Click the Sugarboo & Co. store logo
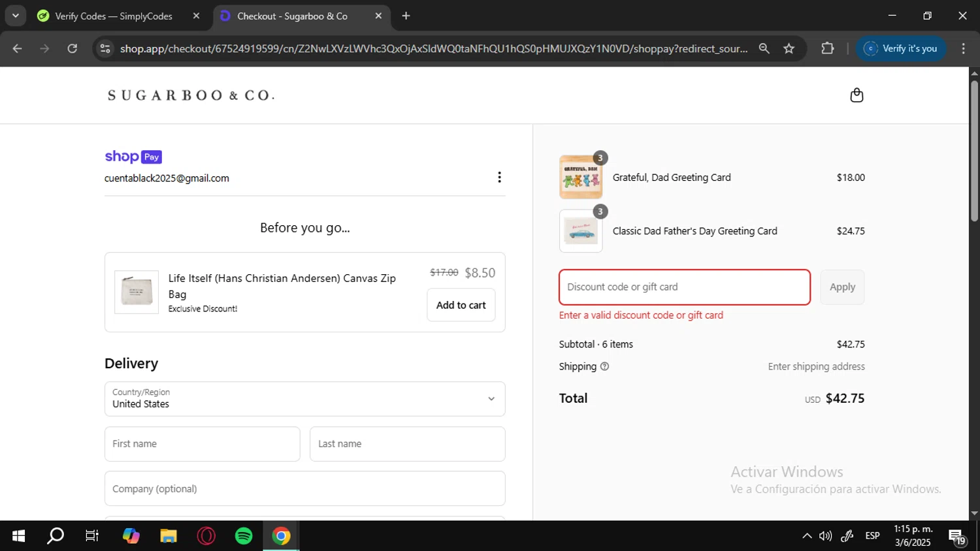Viewport: 980px width, 551px height. [191, 95]
